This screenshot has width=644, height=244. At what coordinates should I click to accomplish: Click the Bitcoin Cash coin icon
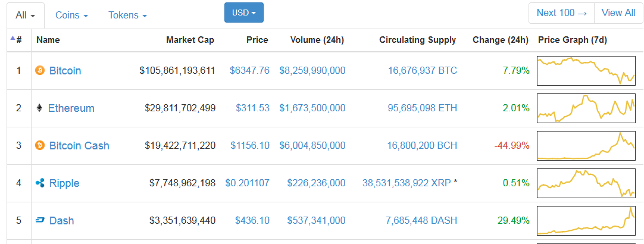[x=40, y=145]
